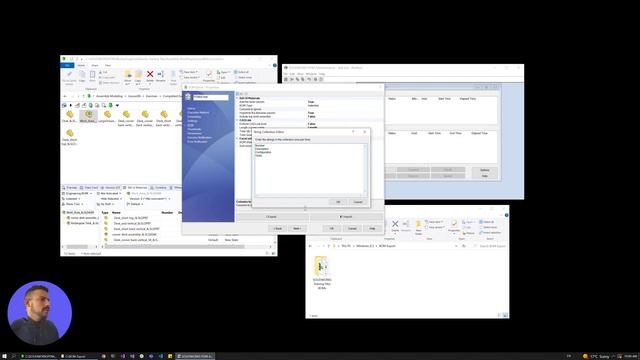Click the Help button in Properties dialog
The height and width of the screenshot is (360, 640).
(372, 229)
